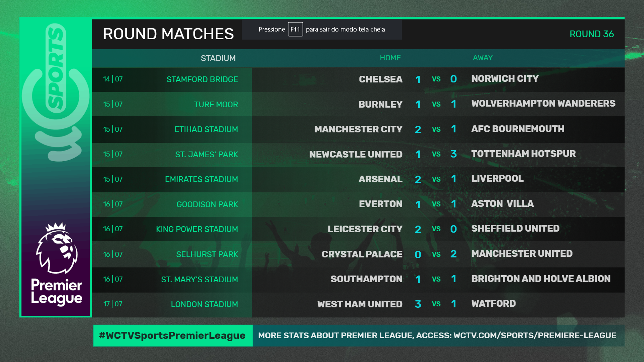Click the Premier League lion logo

click(57, 248)
